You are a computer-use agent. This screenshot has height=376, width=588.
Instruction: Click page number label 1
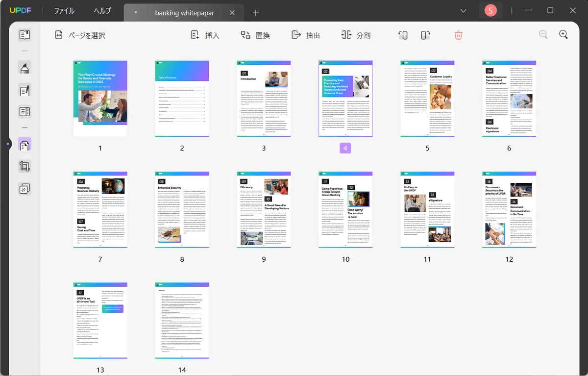pyautogui.click(x=100, y=148)
